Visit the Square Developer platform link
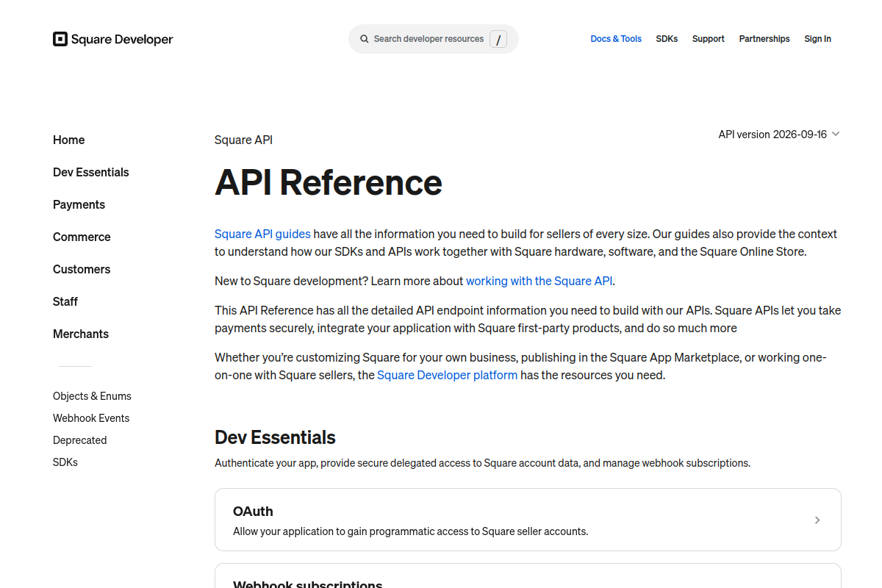The width and height of the screenshot is (882, 588). (448, 375)
